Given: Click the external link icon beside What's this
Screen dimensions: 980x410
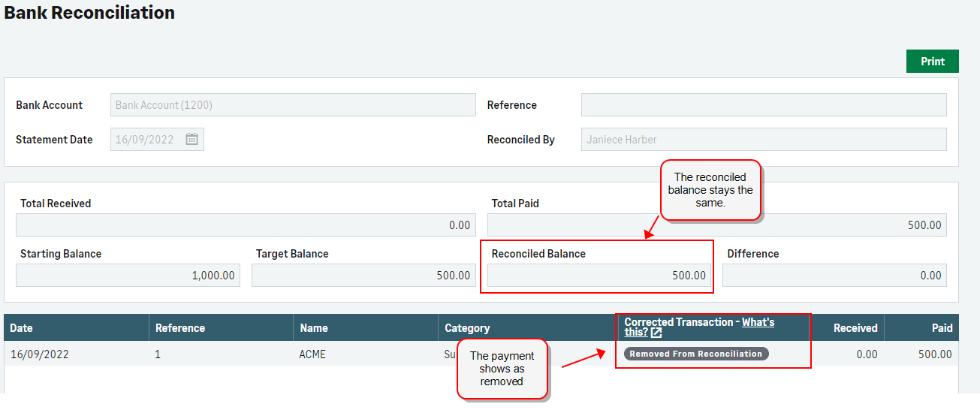Looking at the screenshot, I should click(656, 333).
